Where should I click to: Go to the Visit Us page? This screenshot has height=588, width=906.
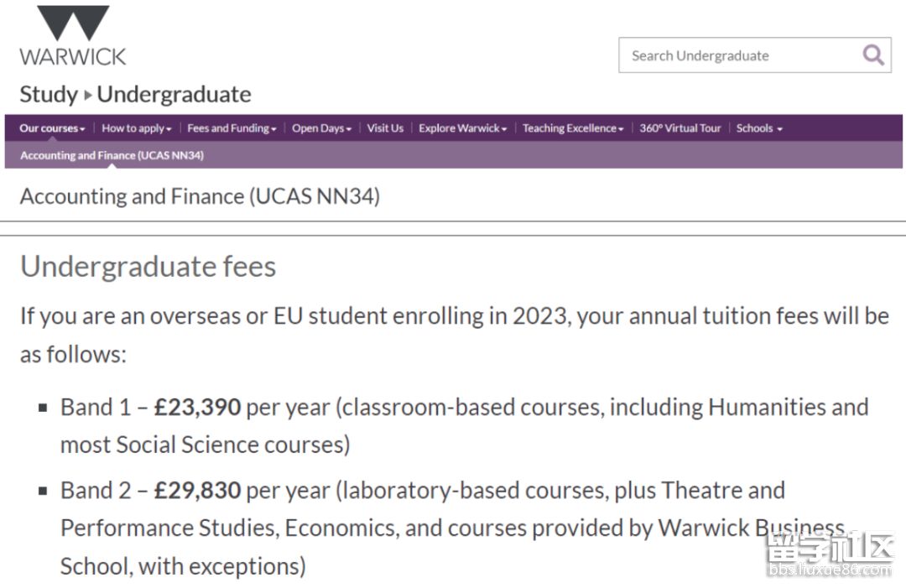tap(385, 128)
